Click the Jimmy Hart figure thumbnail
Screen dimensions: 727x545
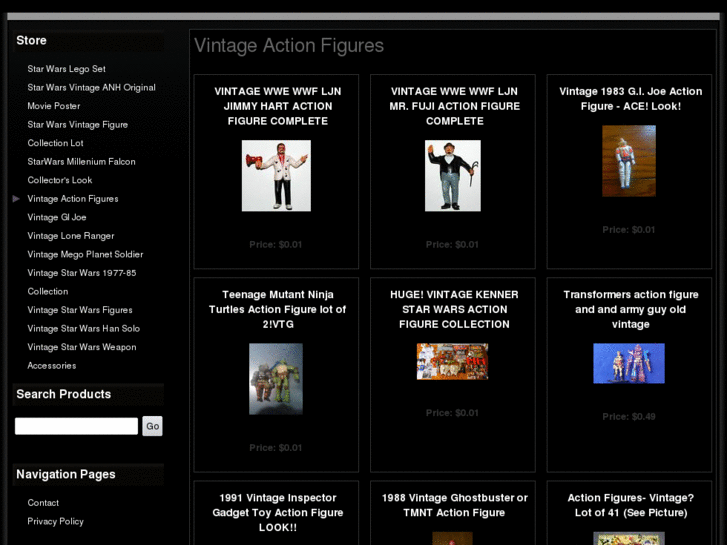(276, 176)
